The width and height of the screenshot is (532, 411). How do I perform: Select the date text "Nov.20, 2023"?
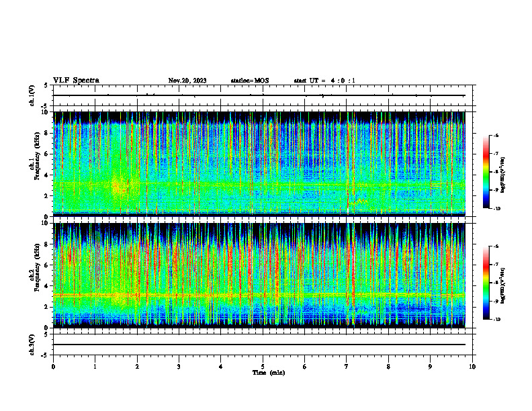coord(187,81)
